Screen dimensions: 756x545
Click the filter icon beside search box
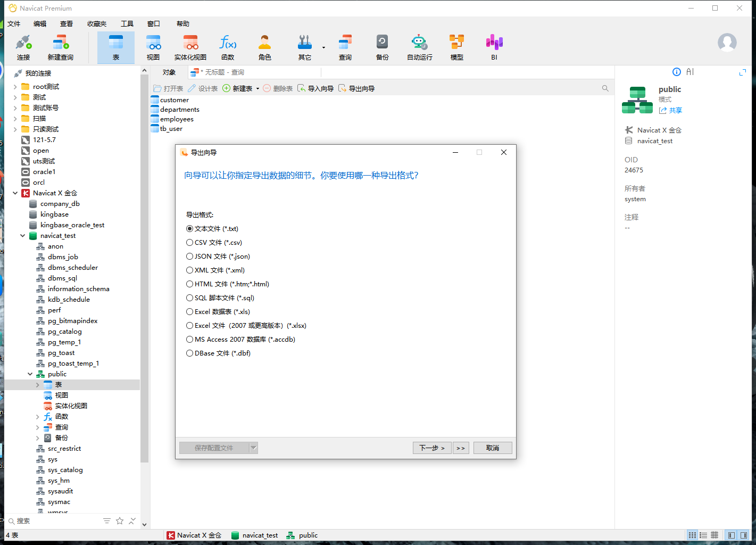[107, 521]
